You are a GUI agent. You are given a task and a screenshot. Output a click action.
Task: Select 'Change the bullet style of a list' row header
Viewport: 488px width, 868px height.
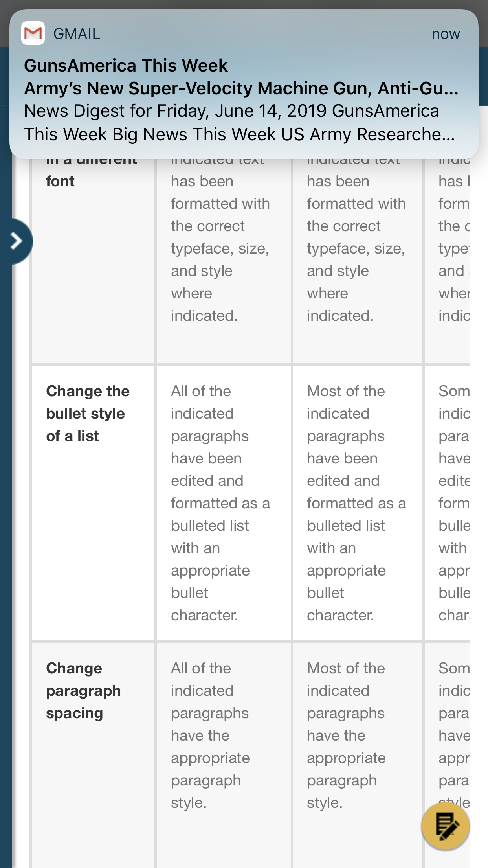(x=93, y=503)
